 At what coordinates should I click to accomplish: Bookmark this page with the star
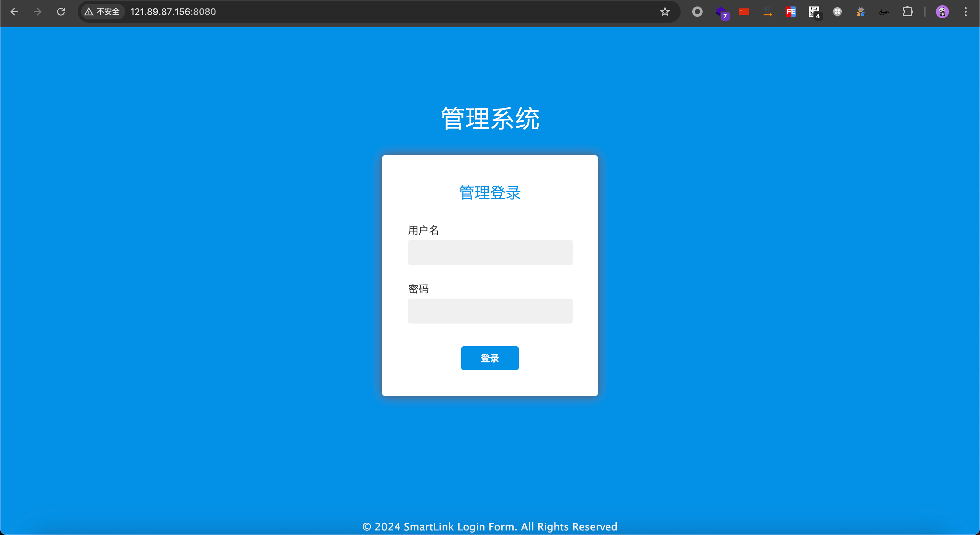point(665,12)
